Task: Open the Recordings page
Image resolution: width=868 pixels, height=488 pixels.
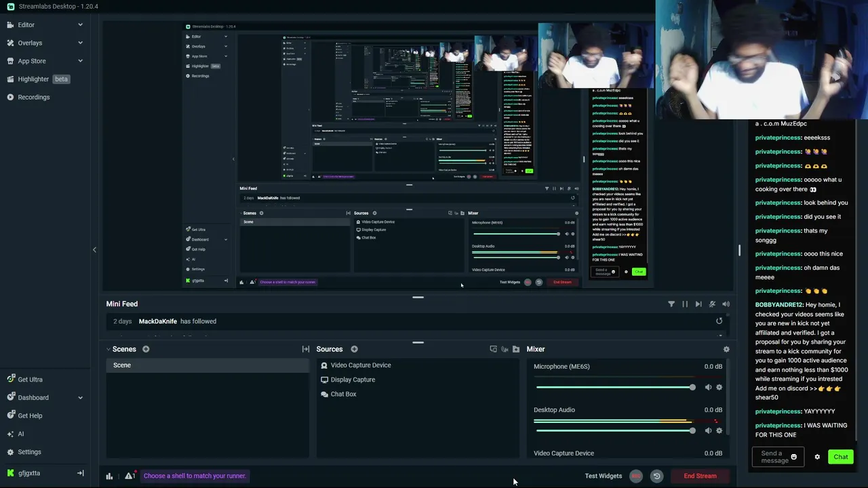Action: (x=33, y=97)
